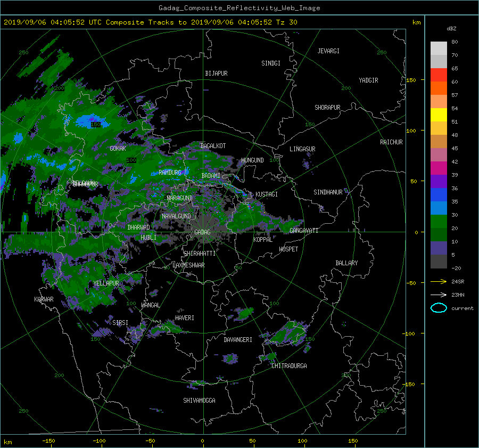479x448 pixels.
Task: Click the KOPPAL city label
Action: pyautogui.click(x=263, y=240)
